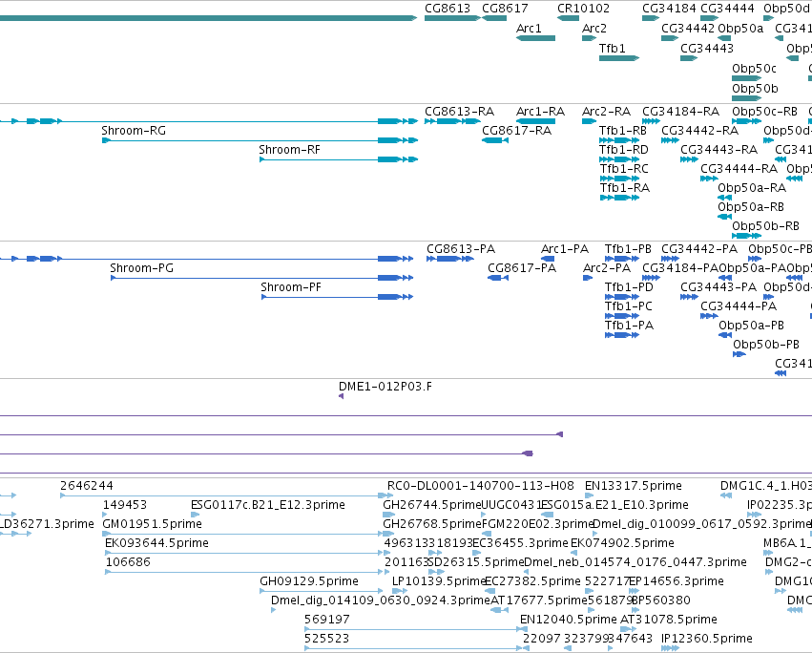This screenshot has width=812, height=653.
Task: Click the CG34443-PA protein label
Action: [x=718, y=287]
